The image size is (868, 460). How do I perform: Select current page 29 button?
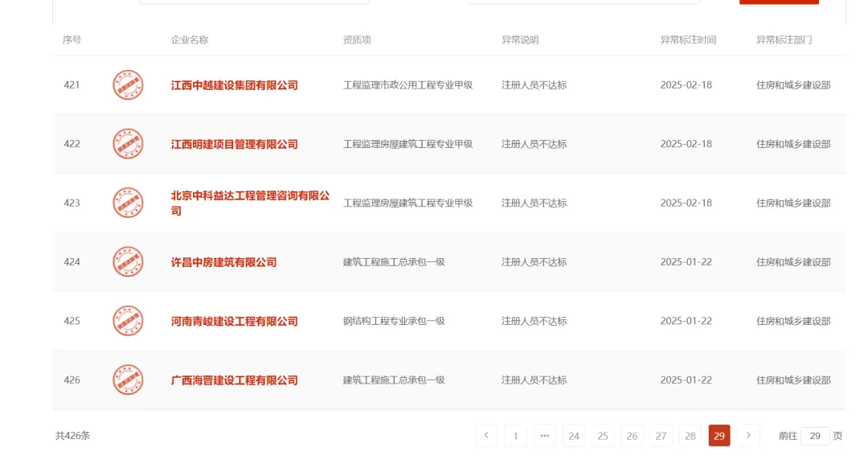coord(719,436)
